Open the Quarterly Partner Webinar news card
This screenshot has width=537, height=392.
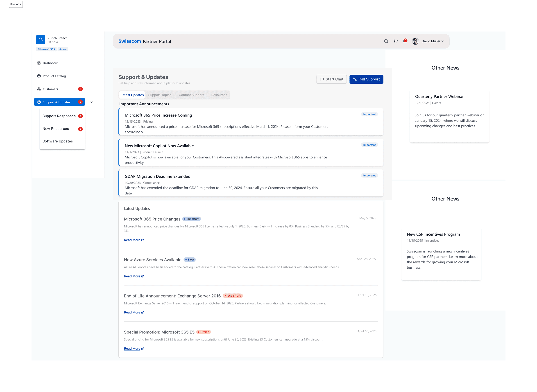coord(449,117)
